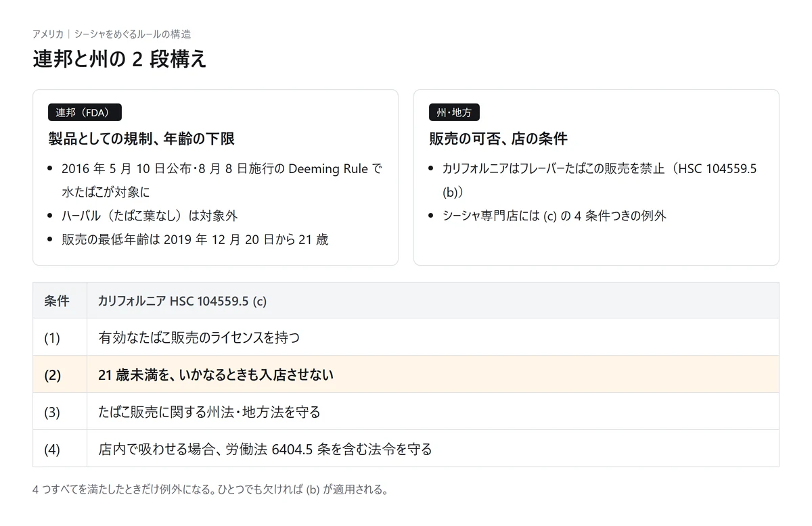
Task: Click the (4) condition number cell
Action: [x=60, y=449]
